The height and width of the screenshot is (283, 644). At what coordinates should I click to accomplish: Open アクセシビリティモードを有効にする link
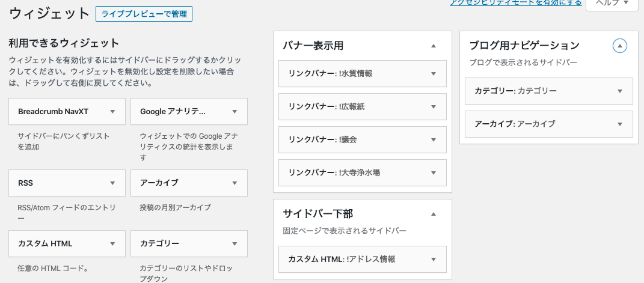click(515, 3)
